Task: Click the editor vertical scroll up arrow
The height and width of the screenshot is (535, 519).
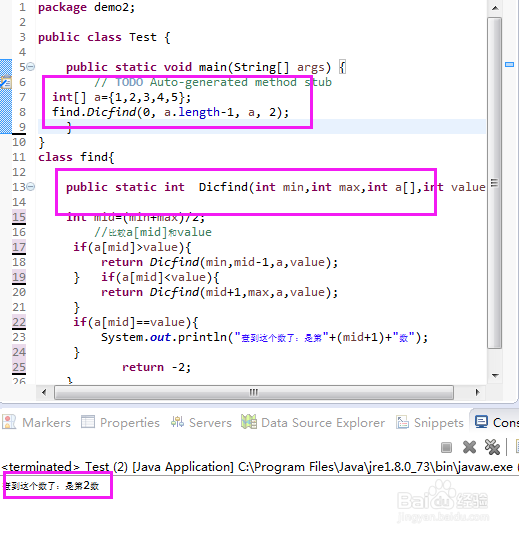Action: (x=495, y=8)
